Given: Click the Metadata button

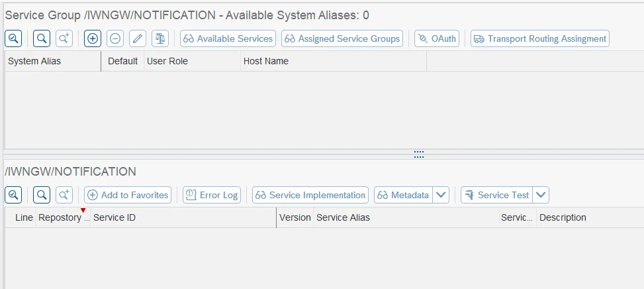Looking at the screenshot, I should 403,195.
